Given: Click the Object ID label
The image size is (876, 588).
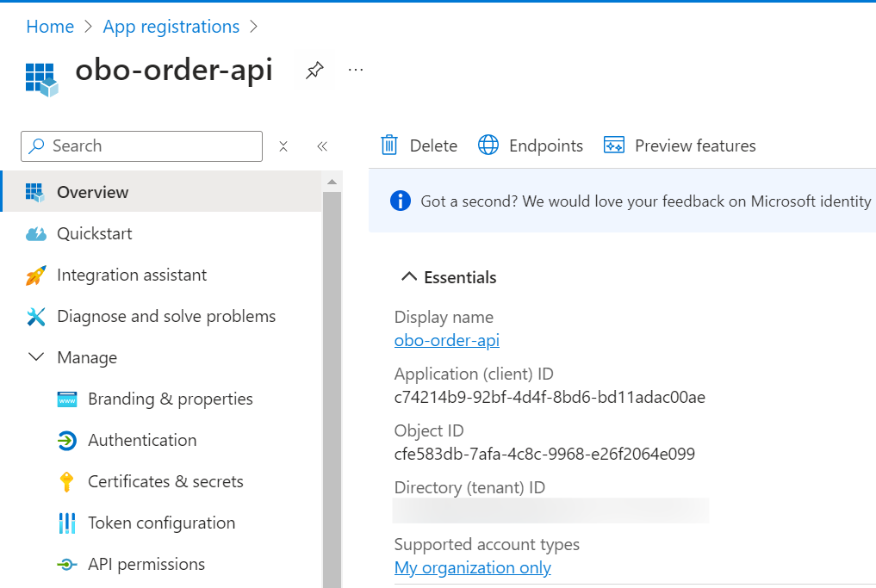Looking at the screenshot, I should coord(429,430).
